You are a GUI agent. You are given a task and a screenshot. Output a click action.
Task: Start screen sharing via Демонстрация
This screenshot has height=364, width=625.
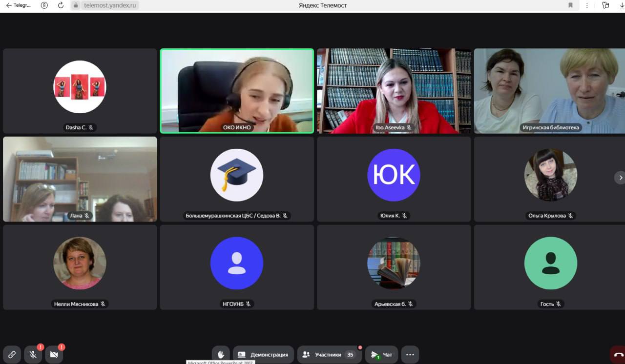click(263, 355)
